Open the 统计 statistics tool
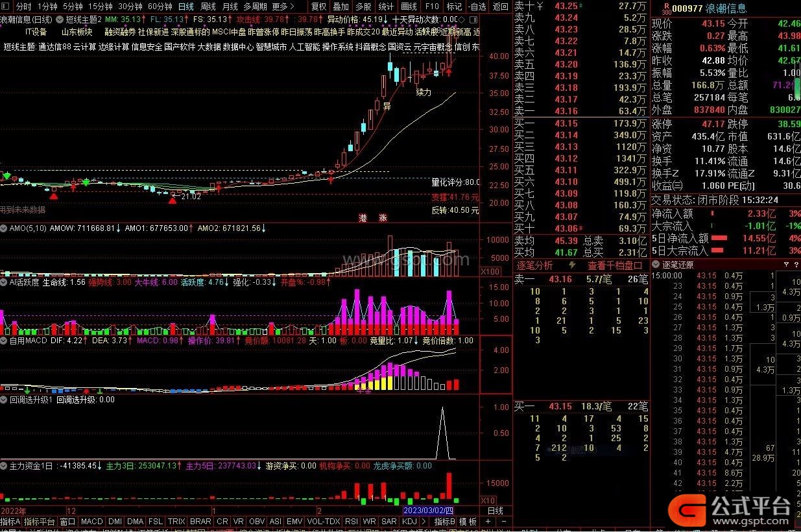This screenshot has width=801, height=532. [386, 6]
